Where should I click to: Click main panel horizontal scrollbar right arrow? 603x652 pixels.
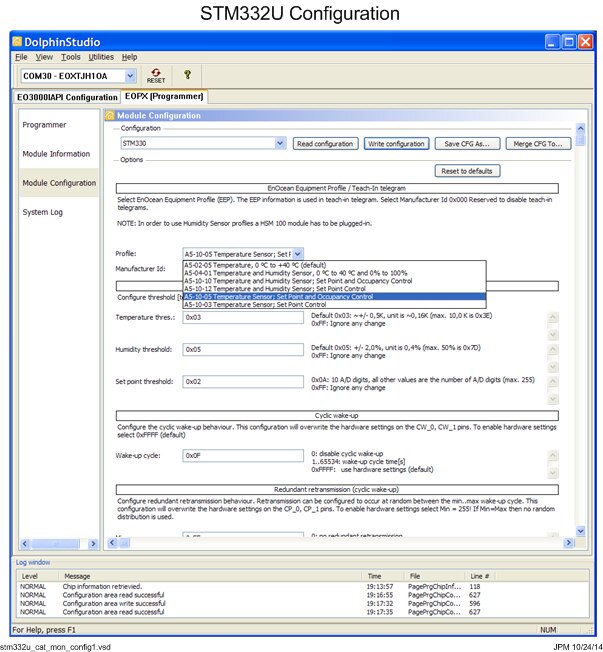568,543
